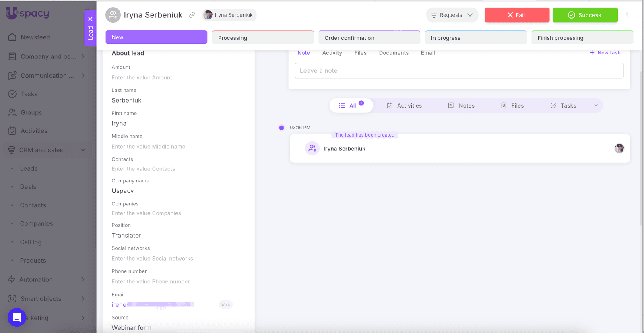644x333 pixels.
Task: Filter timeline by Files
Action: 512,105
